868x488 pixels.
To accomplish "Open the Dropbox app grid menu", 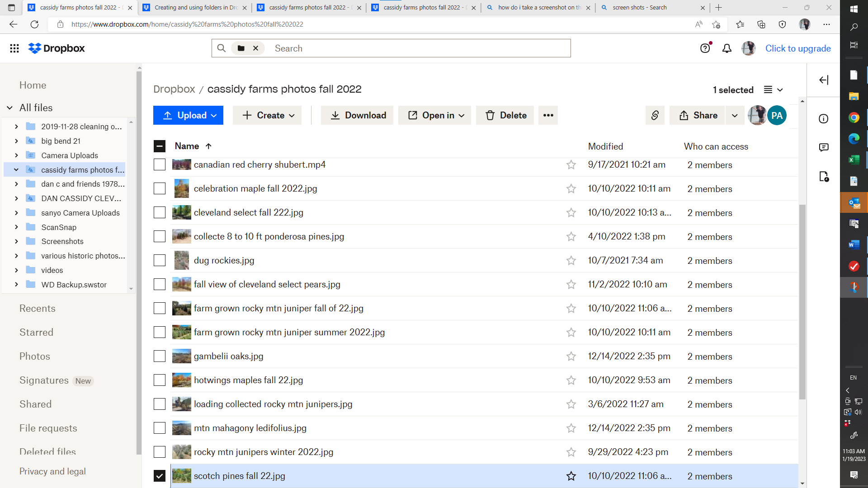I will pos(14,48).
